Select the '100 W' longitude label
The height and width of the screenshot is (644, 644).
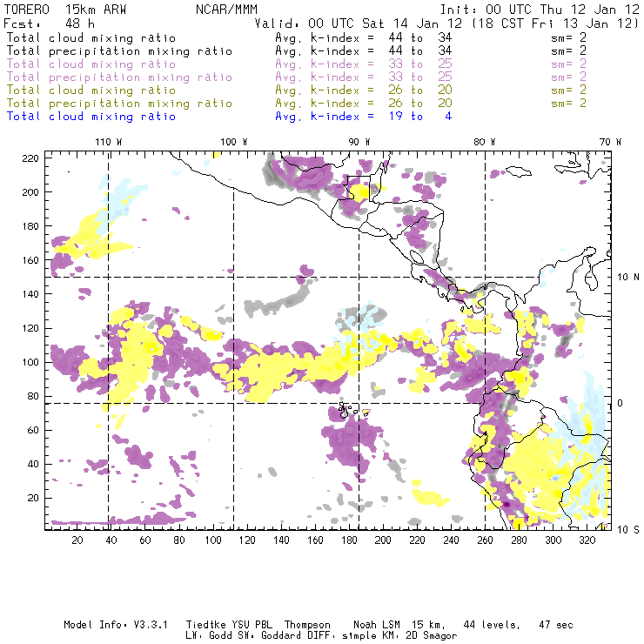(234, 142)
